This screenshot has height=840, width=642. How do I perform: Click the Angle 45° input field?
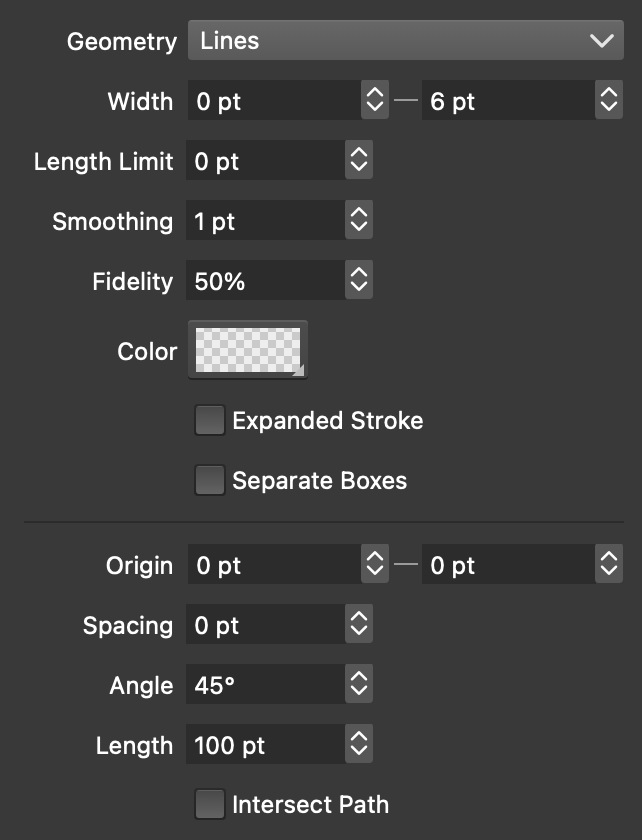click(x=265, y=685)
